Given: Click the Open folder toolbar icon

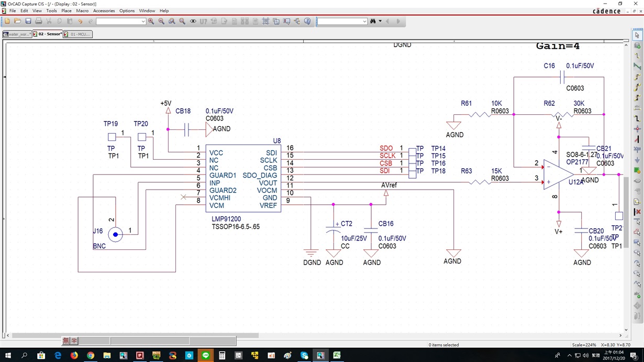Looking at the screenshot, I should [18, 21].
